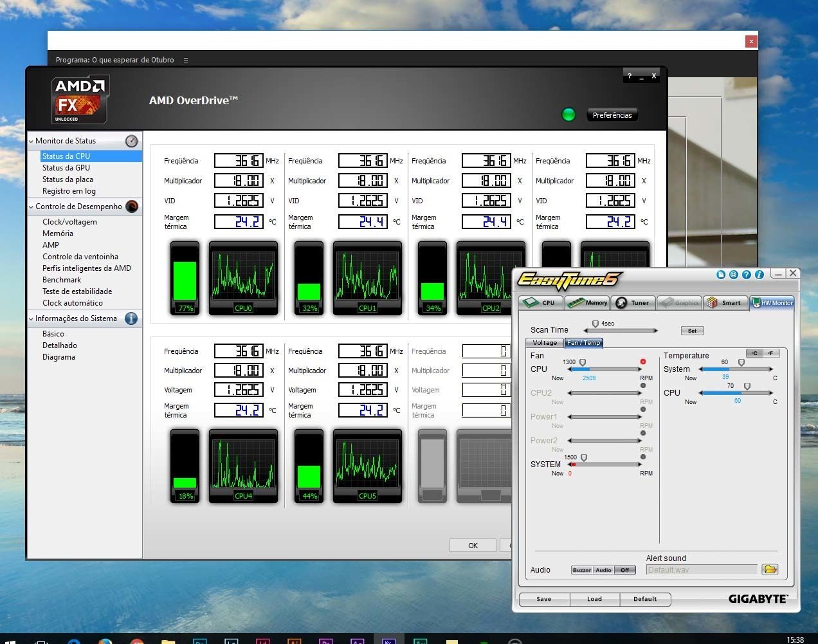This screenshot has height=644, width=818.
Task: Open the alert sound folder browse icon
Action: 770,569
